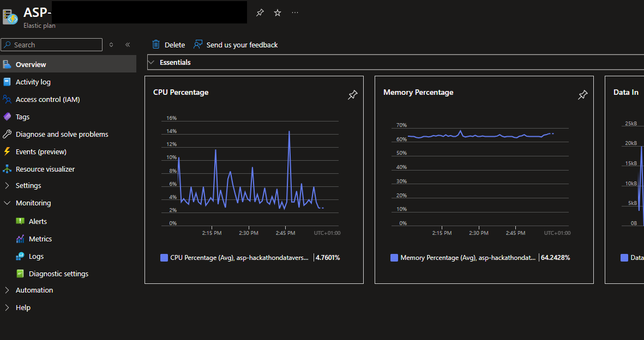Pin the Elastic plan to a dashboard
Viewport: 644px width, 340px height.
tap(260, 12)
